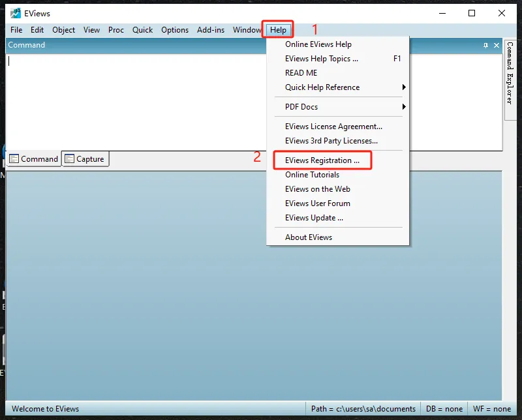Pin the Command panel with pushpin icon
The image size is (522, 420).
(x=485, y=45)
